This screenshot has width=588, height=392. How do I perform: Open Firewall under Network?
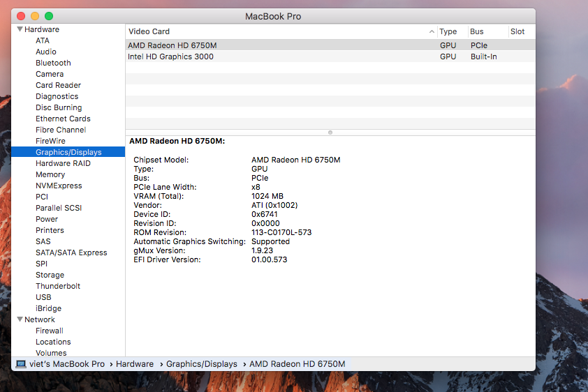pyautogui.click(x=49, y=331)
